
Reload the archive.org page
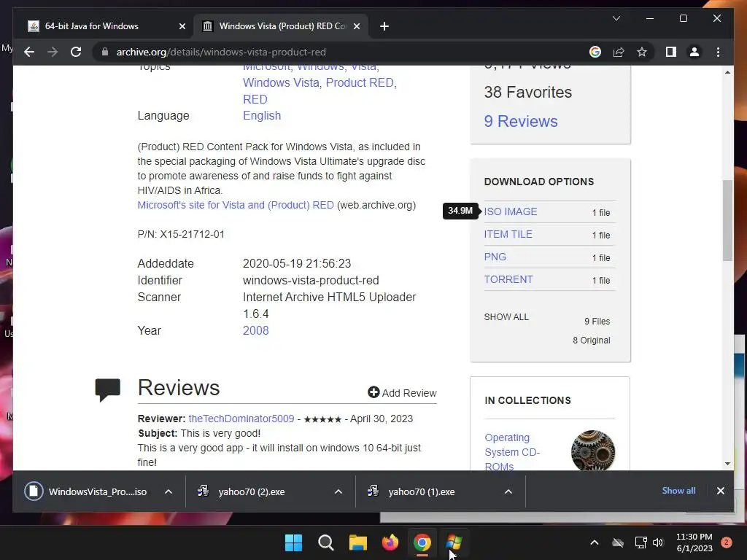coord(76,52)
